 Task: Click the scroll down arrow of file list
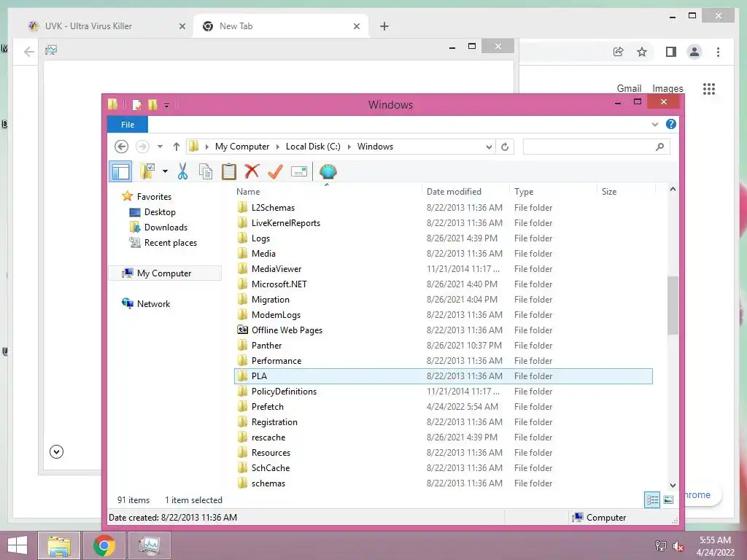pos(673,486)
